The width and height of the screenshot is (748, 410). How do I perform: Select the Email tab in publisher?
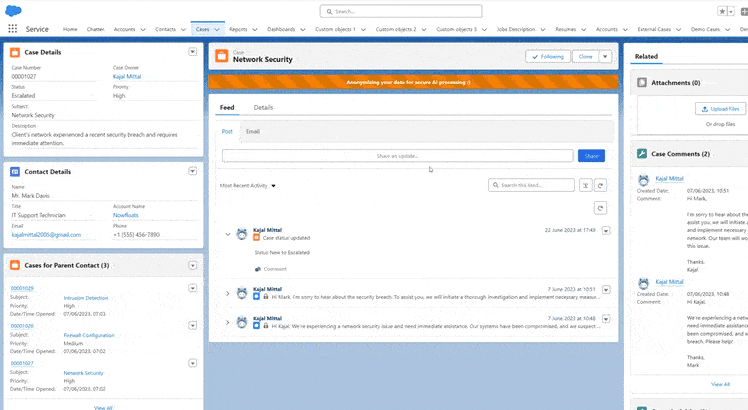(x=253, y=131)
